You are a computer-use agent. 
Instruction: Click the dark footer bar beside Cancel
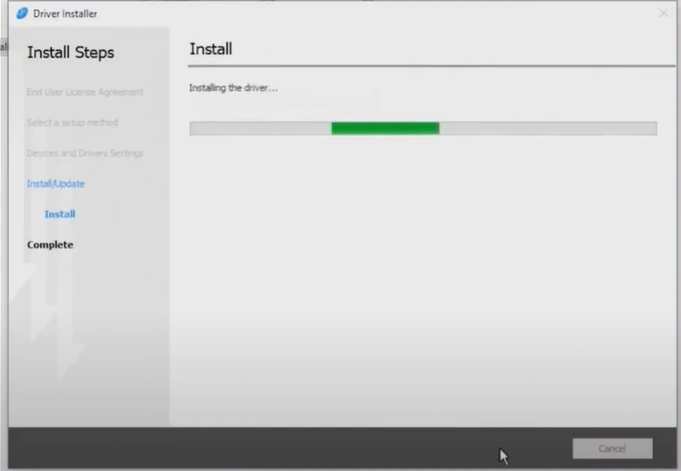[300, 448]
